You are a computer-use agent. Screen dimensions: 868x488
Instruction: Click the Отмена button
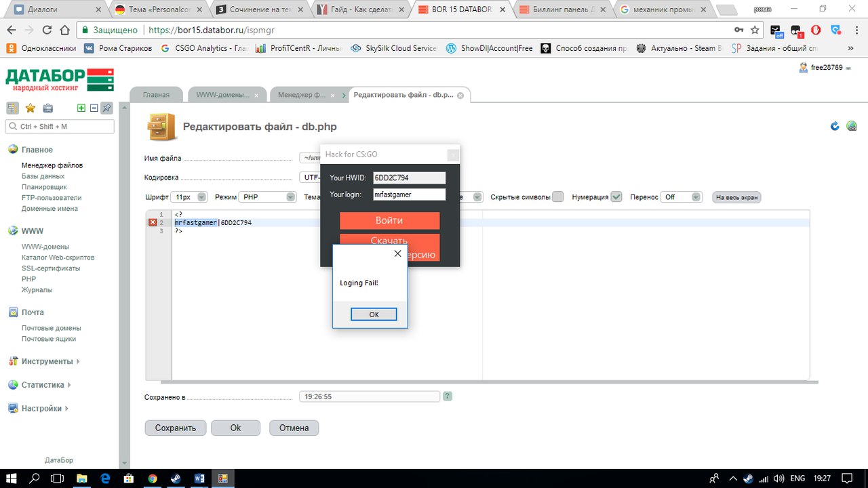(294, 428)
